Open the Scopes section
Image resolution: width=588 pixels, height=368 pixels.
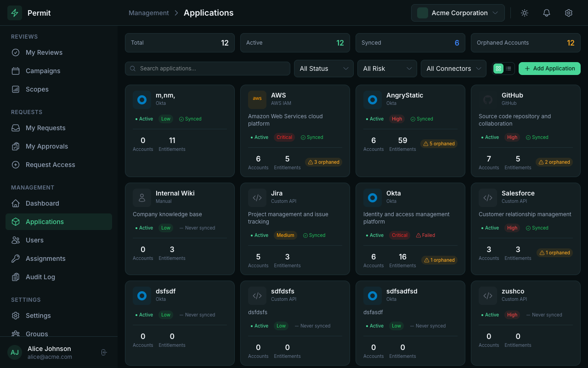37,89
